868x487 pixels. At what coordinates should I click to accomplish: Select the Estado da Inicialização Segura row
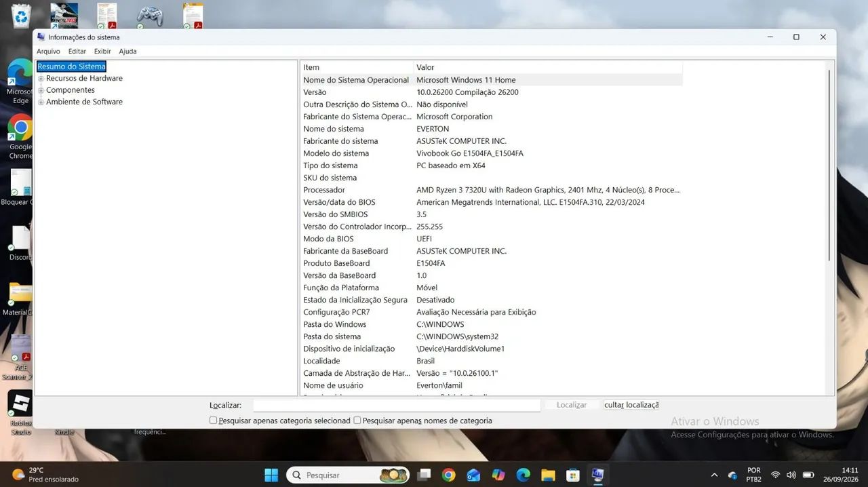492,300
